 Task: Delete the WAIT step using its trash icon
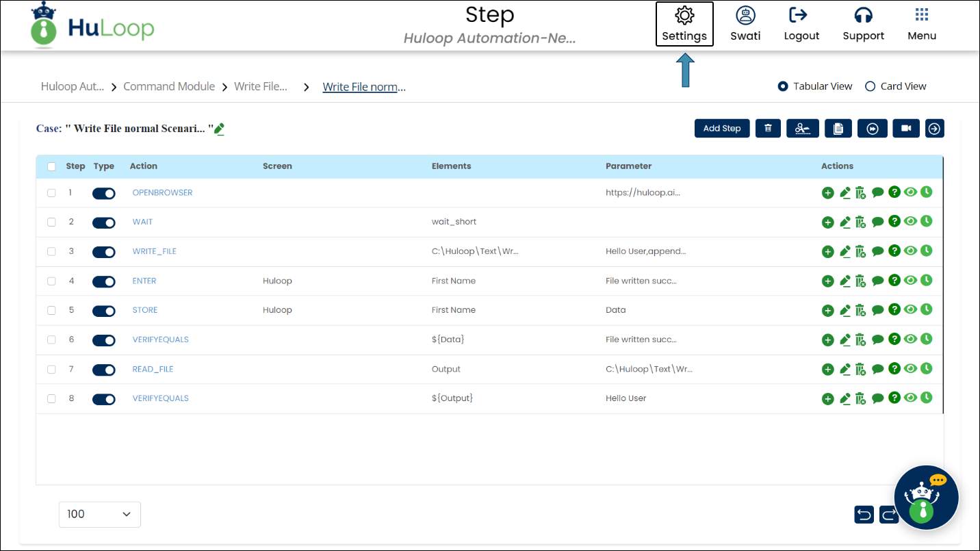coord(861,222)
